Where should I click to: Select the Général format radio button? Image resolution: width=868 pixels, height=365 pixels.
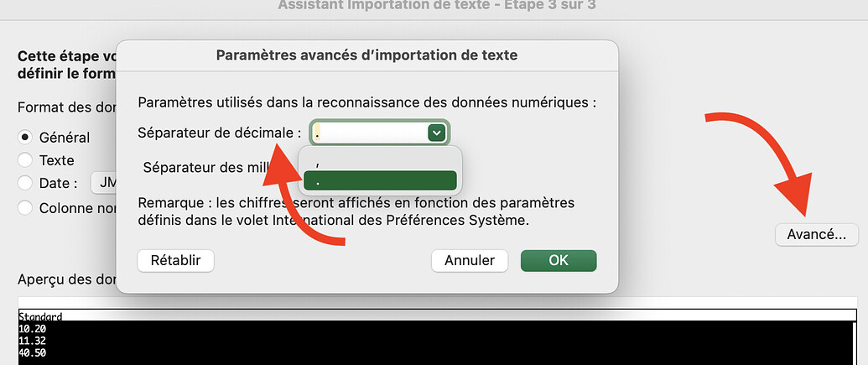pyautogui.click(x=26, y=137)
